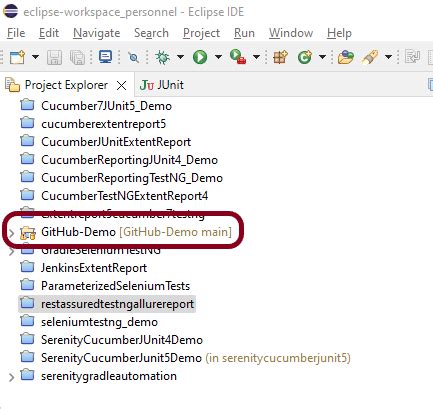Click the Save All toolbar icon
The image size is (433, 409).
point(77,57)
